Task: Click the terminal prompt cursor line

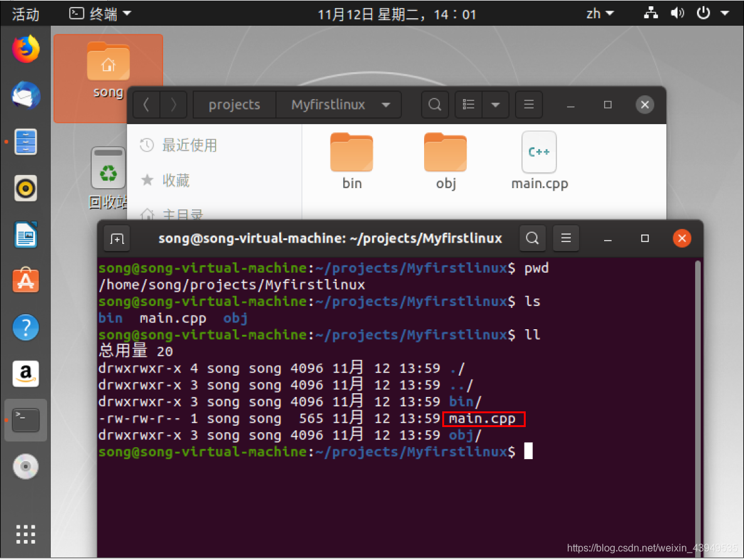Action: 316,452
